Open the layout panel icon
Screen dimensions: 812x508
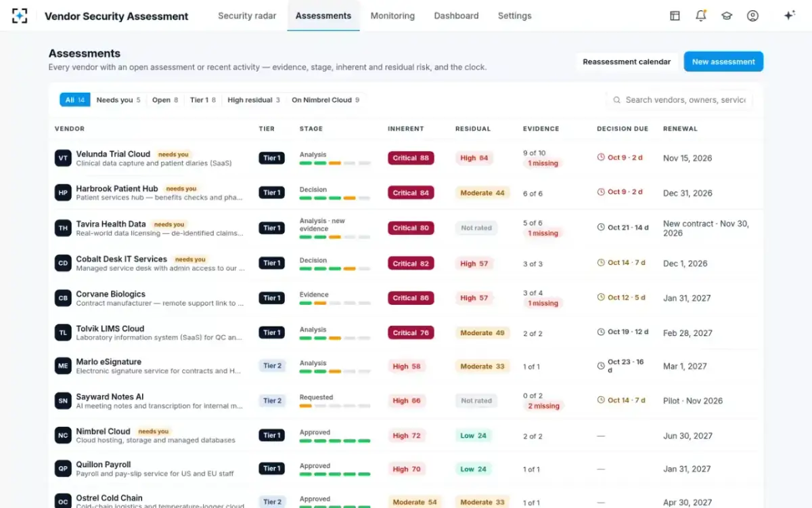675,16
